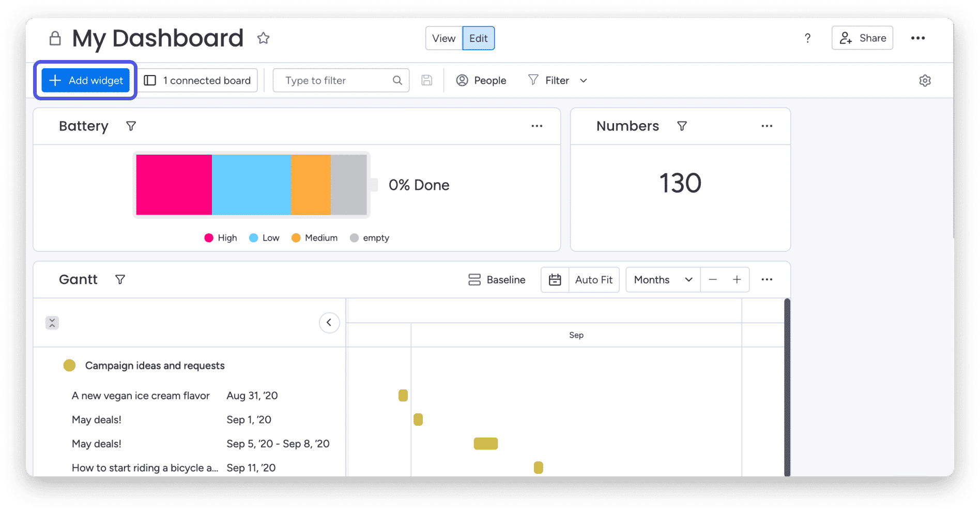Star My Dashboard as favorite
This screenshot has width=980, height=510.
click(x=263, y=38)
